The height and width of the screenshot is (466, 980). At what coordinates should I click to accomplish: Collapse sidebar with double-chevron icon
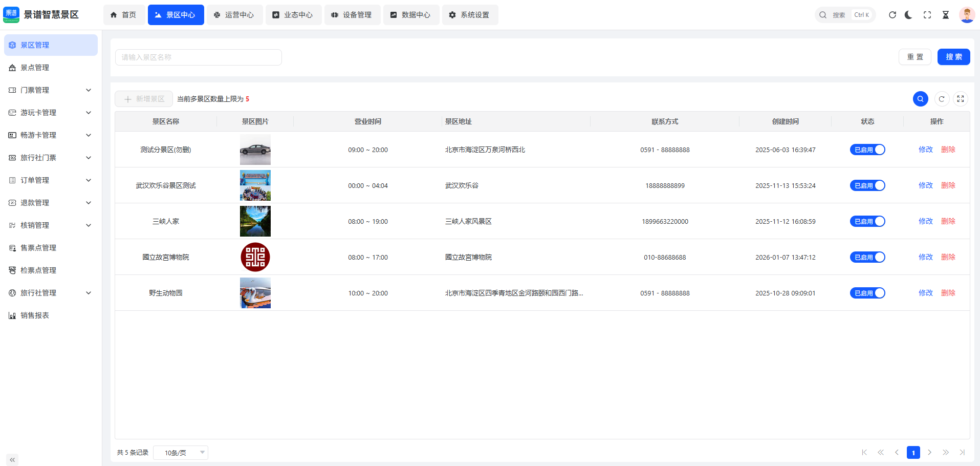click(x=12, y=460)
